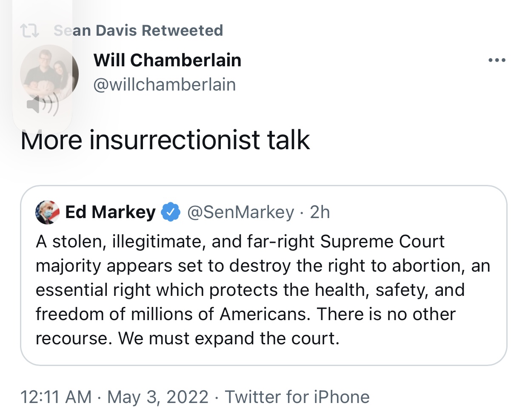Click the "Sean Davis Retweeted" label
Viewport: 528px width, 420px height.
pos(138,31)
